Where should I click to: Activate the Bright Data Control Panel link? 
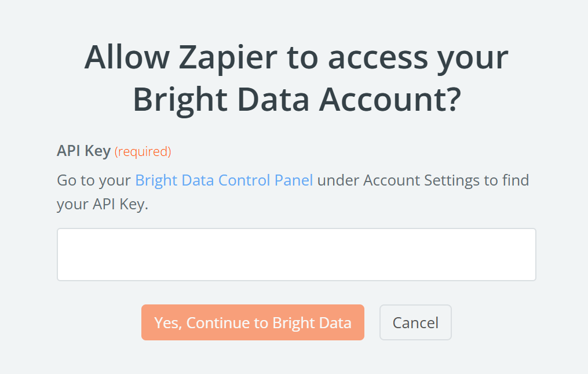pos(224,180)
